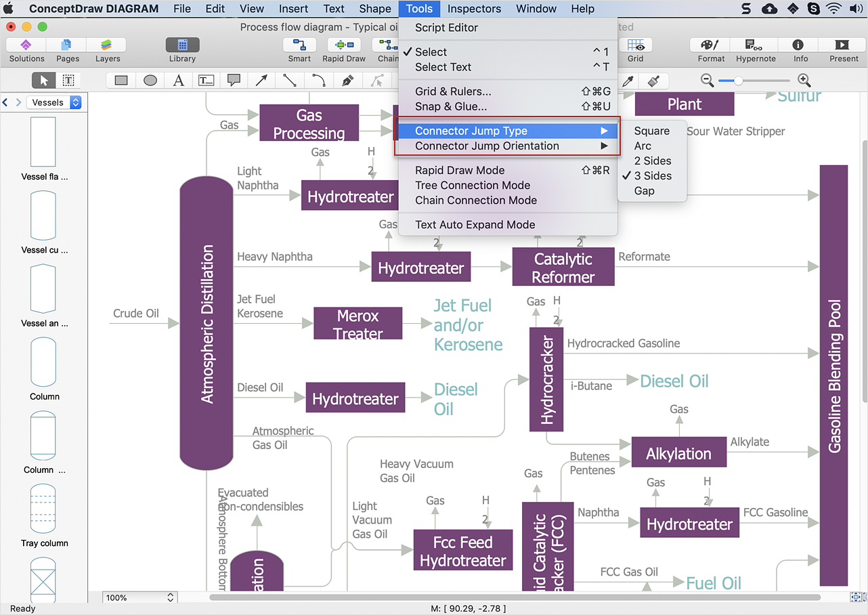Choose the Callout speech bubble tool
Screen dimensions: 868x615
234,81
